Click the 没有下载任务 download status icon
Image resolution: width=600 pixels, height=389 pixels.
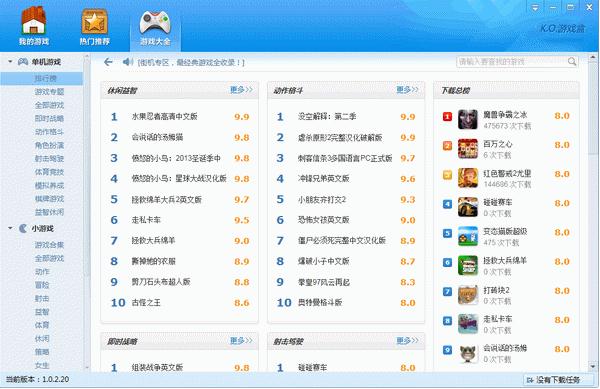click(x=530, y=380)
